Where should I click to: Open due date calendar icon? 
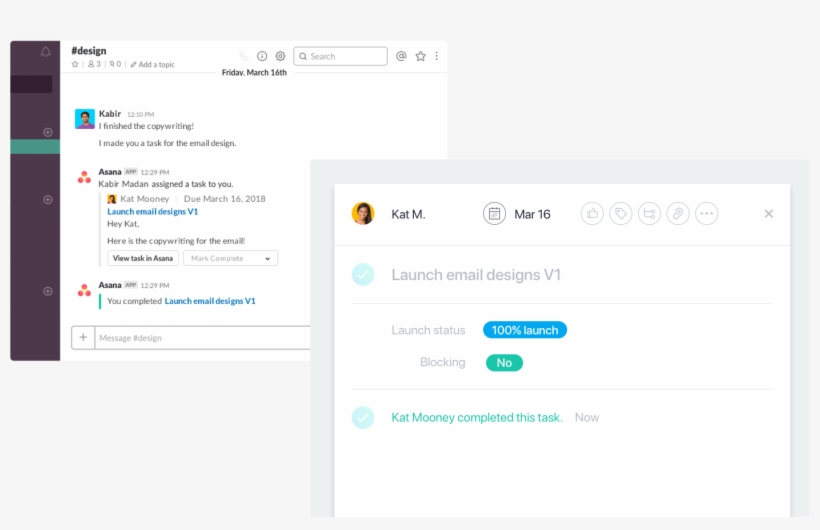494,213
